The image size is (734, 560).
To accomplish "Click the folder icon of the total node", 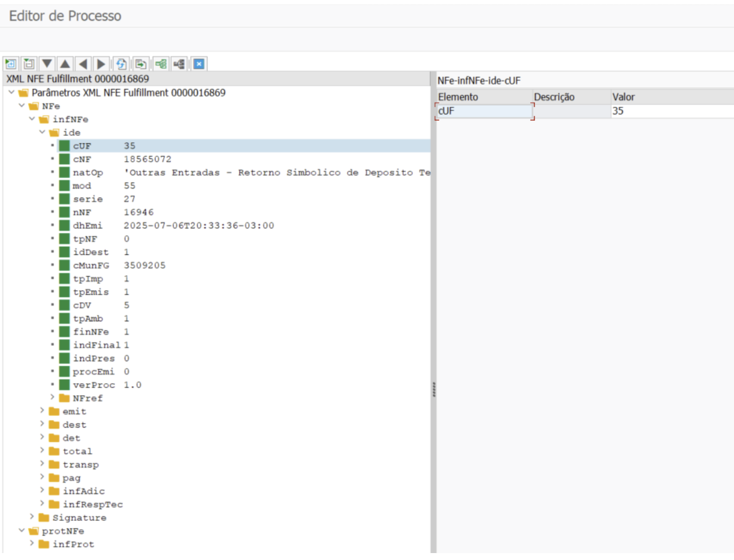I will (54, 451).
